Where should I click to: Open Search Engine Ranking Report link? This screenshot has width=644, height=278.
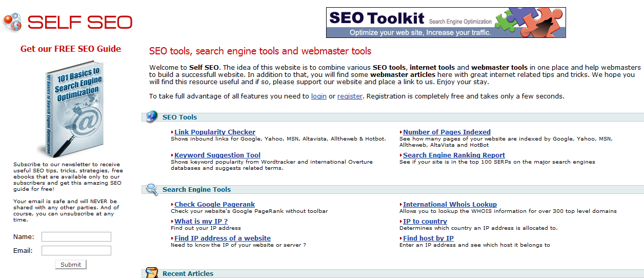tap(453, 155)
